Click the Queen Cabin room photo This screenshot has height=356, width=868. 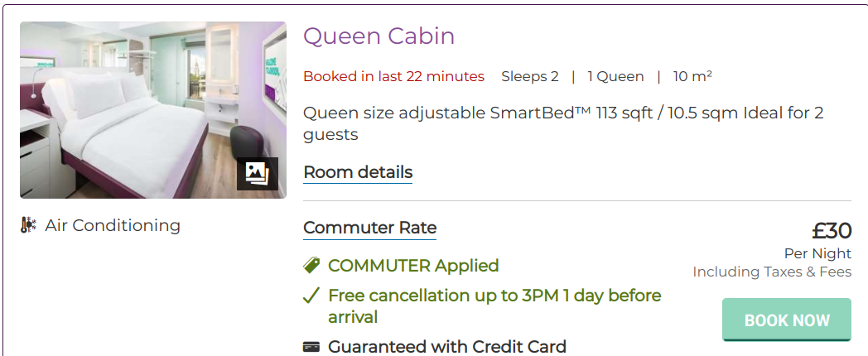(133, 99)
